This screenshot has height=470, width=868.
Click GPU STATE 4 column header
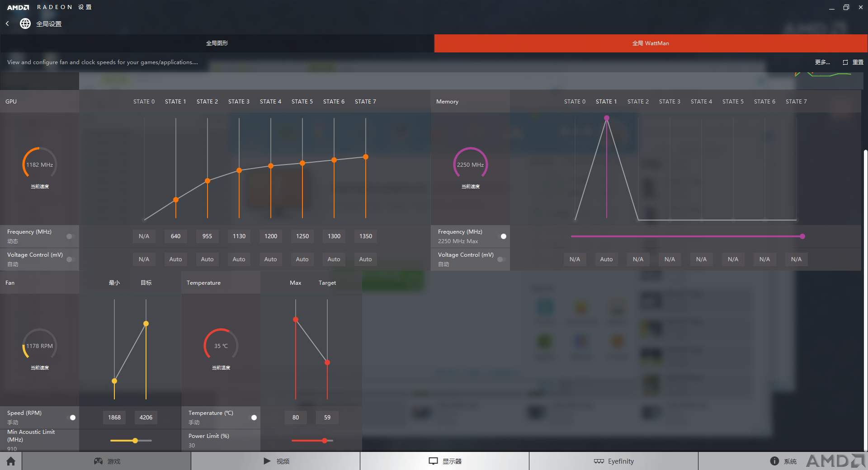pos(271,102)
